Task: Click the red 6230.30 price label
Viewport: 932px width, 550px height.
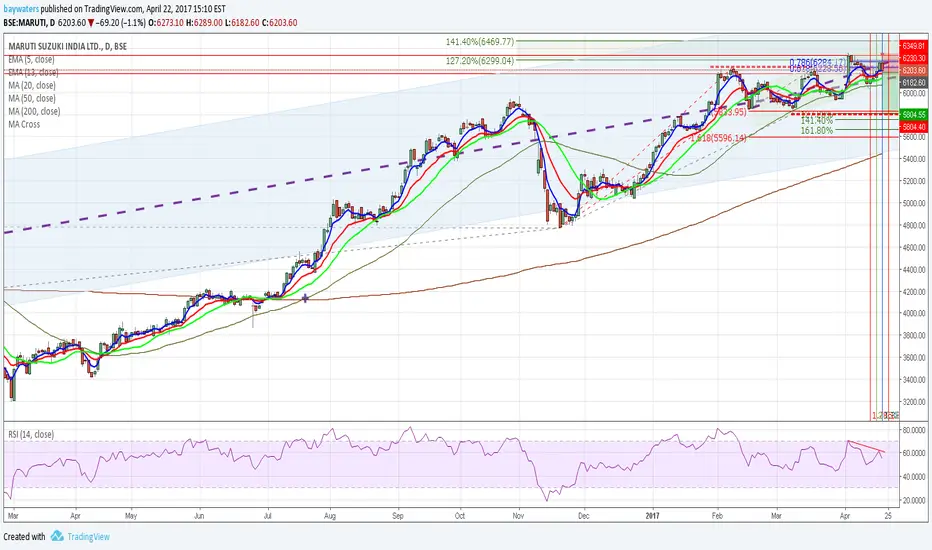Action: [914, 58]
